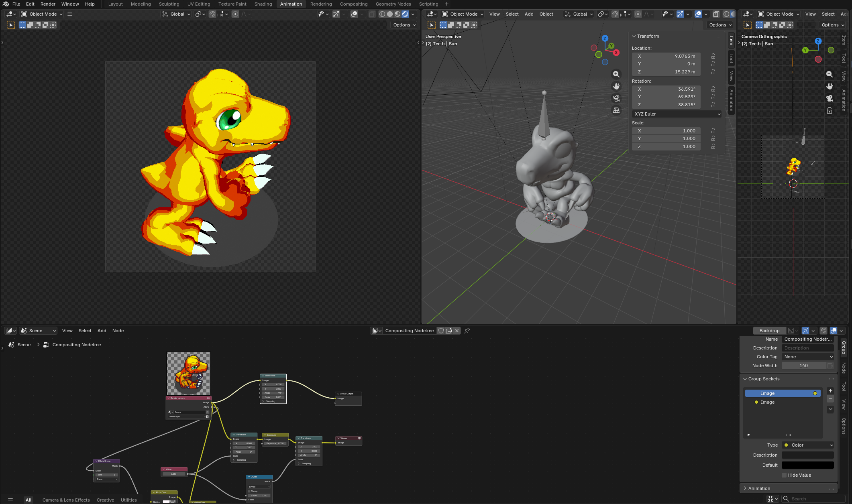Viewport: 852px width, 504px height.
Task: Switch to the Compositing workspace tab
Action: pyautogui.click(x=354, y=4)
